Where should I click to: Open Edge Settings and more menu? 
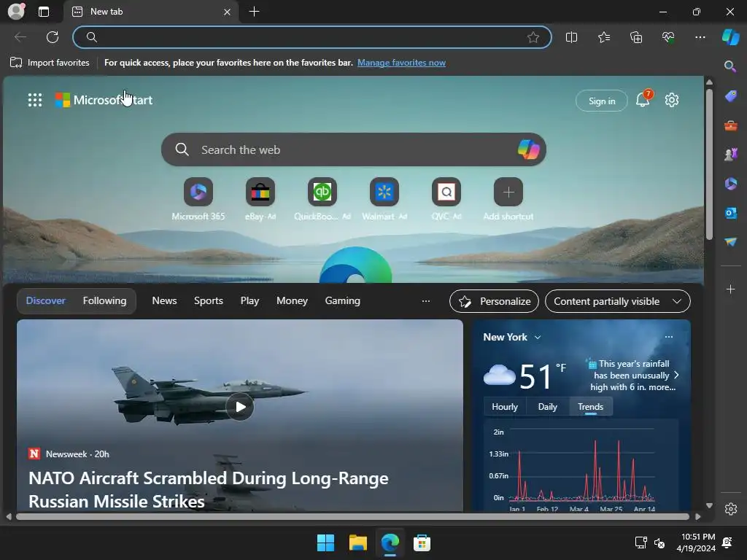(700, 37)
